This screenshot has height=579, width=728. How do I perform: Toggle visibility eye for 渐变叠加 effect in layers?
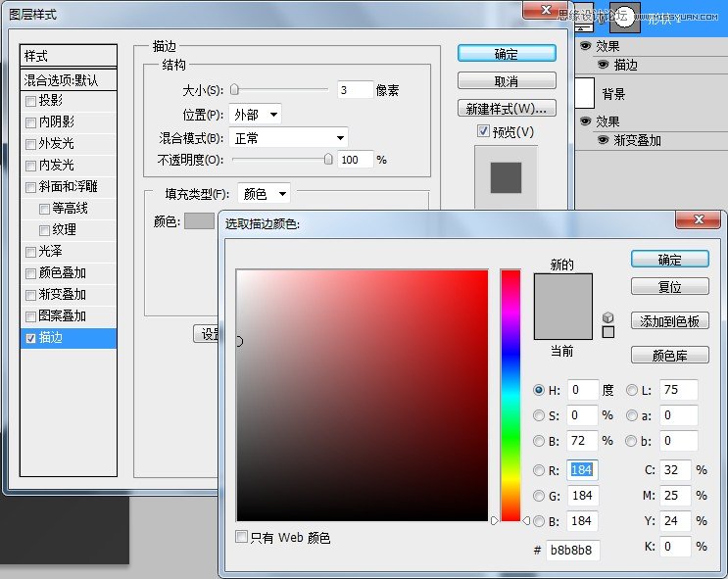[603, 140]
